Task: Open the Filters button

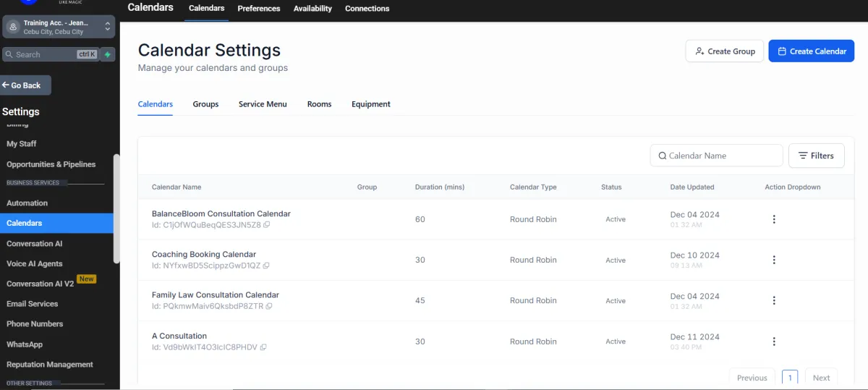Action: (816, 156)
